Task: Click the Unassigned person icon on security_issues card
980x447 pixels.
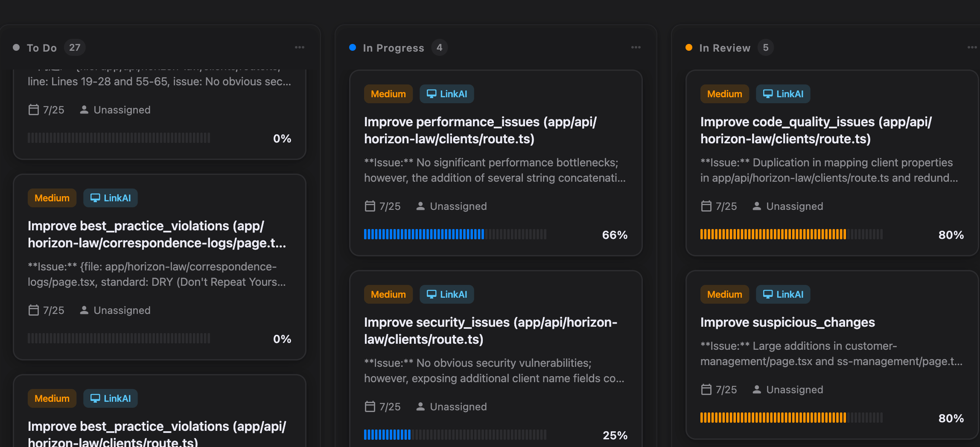Action: [421, 406]
